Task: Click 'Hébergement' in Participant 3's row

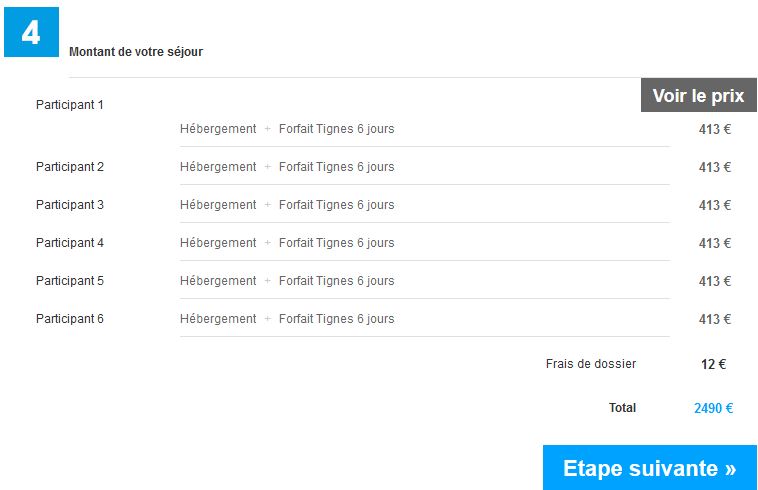Action: (x=218, y=205)
